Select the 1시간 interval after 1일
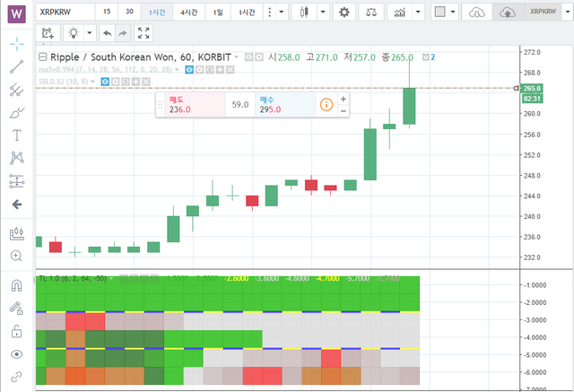 point(247,12)
